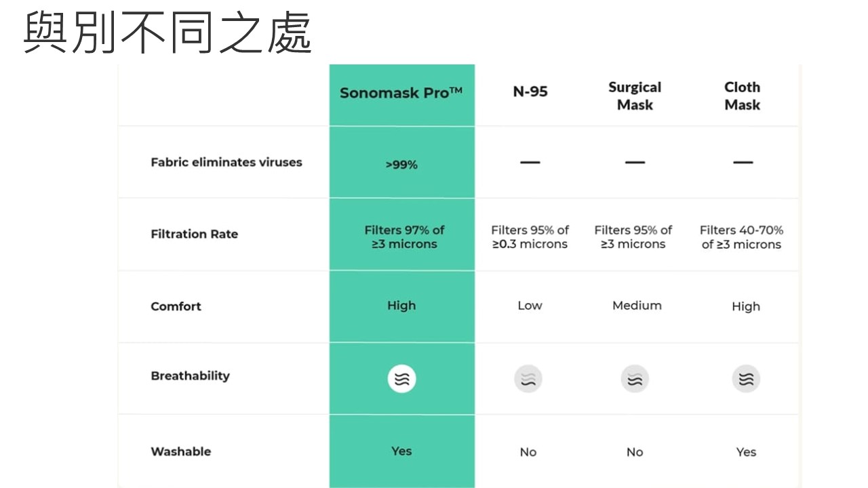The image size is (868, 488).
Task: Click the Washable row label
Action: [180, 451]
